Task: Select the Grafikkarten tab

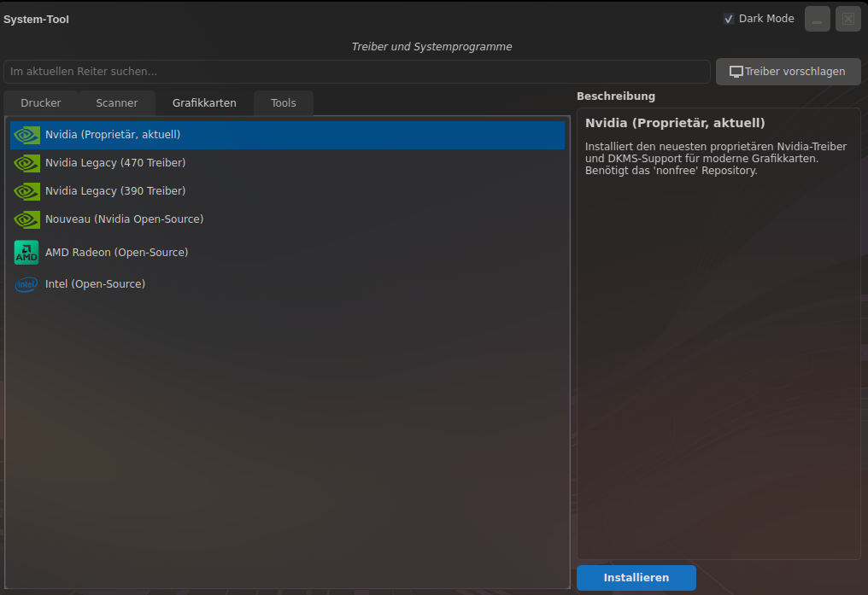Action: click(x=204, y=103)
